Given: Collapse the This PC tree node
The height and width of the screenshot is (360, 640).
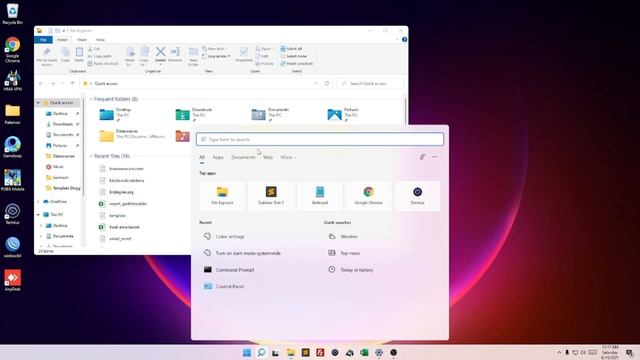Looking at the screenshot, I should (x=39, y=215).
